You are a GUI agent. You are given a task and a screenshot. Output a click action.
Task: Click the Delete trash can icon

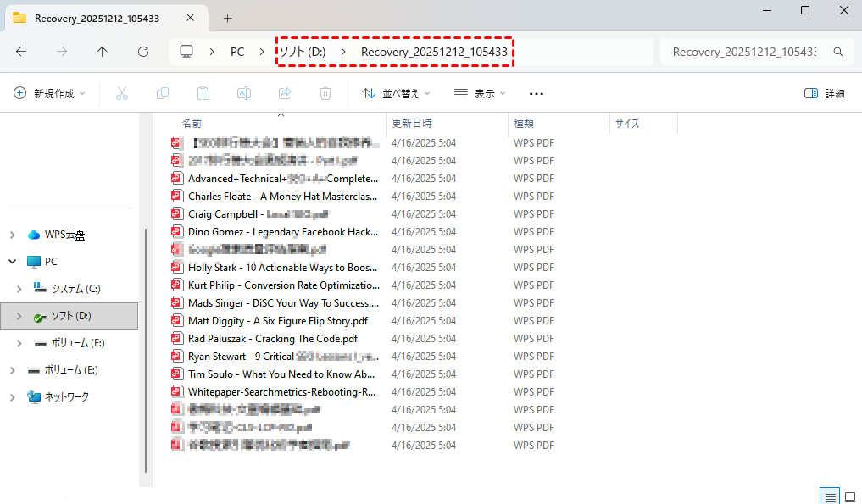pyautogui.click(x=325, y=93)
